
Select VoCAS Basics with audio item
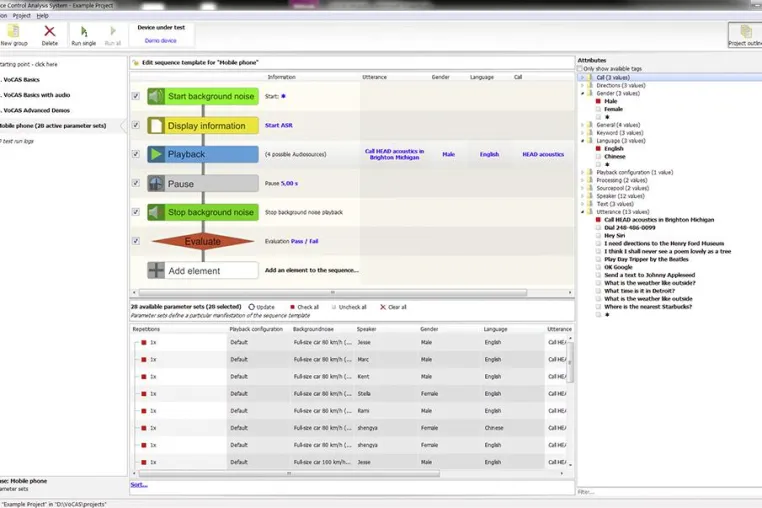pos(36,95)
